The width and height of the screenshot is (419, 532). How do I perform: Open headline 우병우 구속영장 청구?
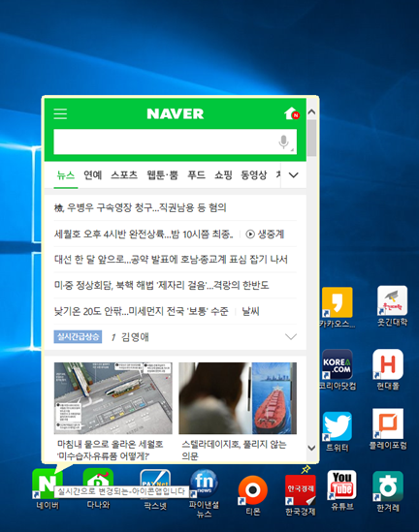pyautogui.click(x=141, y=207)
